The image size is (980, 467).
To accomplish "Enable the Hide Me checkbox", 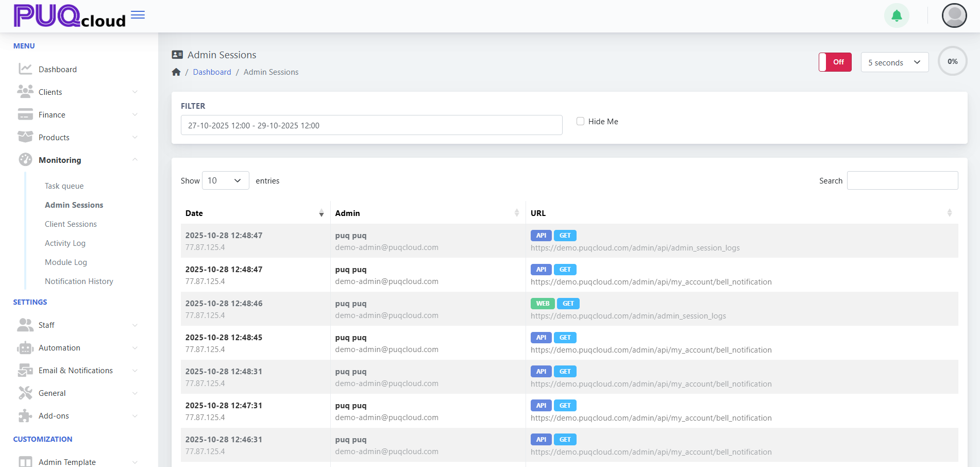I will (580, 121).
